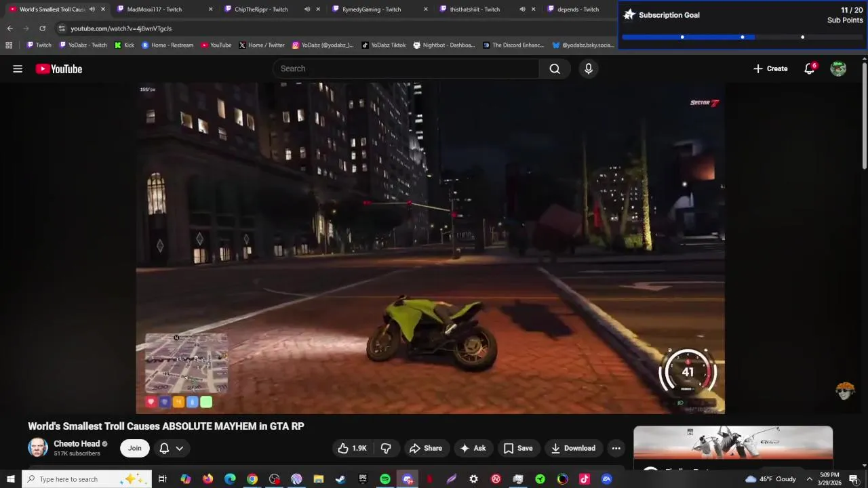868x488 pixels.
Task: Click the page vertical scrollbar
Action: 864,115
